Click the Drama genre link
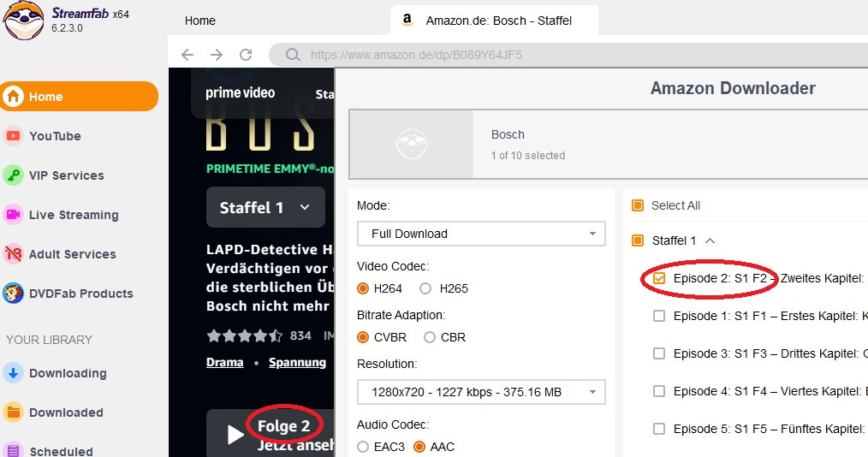 coord(225,362)
